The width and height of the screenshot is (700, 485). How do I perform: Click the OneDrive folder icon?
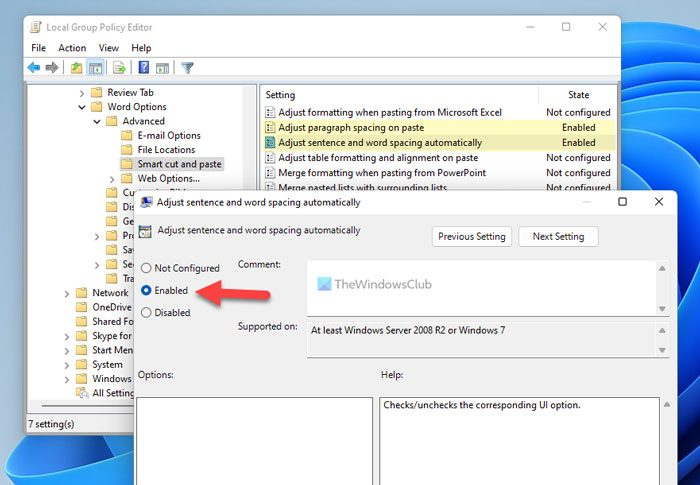point(81,307)
